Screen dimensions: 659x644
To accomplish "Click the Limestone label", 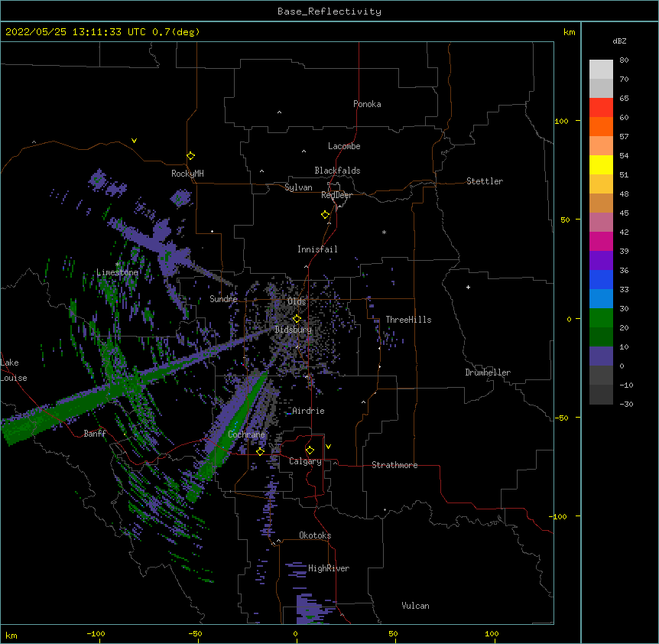I will click(117, 272).
